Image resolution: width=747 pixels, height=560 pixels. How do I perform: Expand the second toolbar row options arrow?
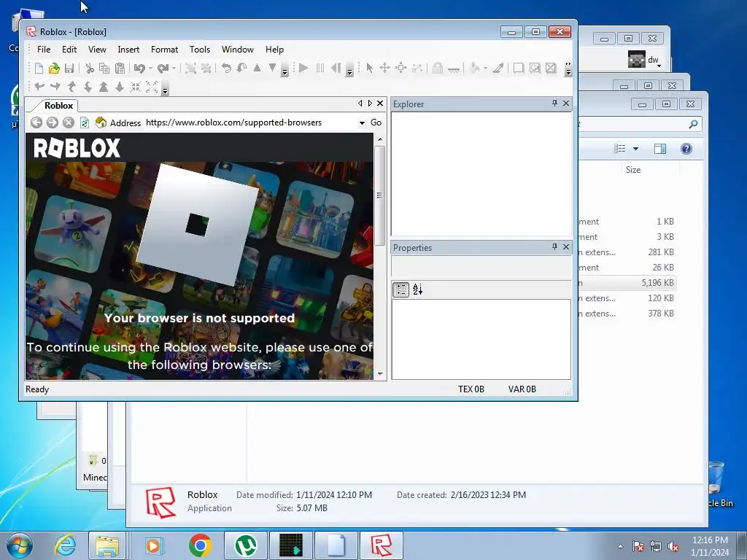tap(166, 87)
